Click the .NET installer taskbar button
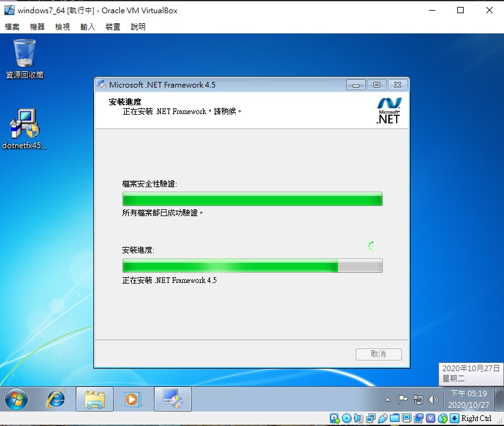Screen dimensions: 504x426 (173, 399)
